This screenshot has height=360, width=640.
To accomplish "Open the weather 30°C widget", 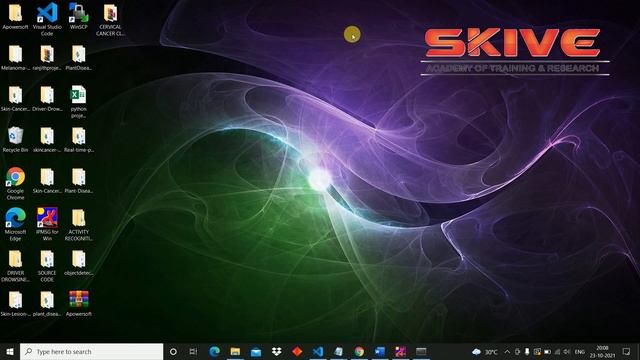I will coord(485,351).
